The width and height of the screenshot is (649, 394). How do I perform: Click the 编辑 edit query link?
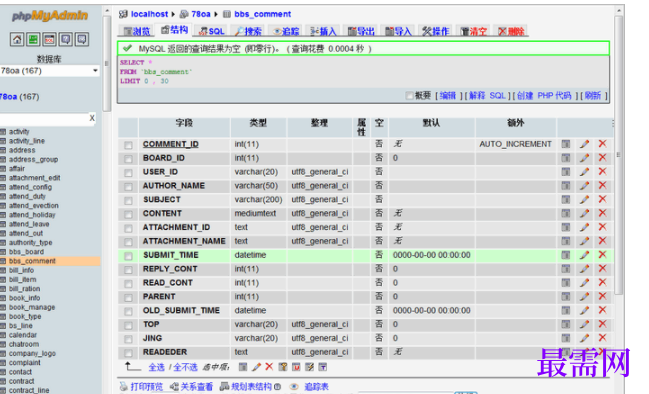click(447, 96)
